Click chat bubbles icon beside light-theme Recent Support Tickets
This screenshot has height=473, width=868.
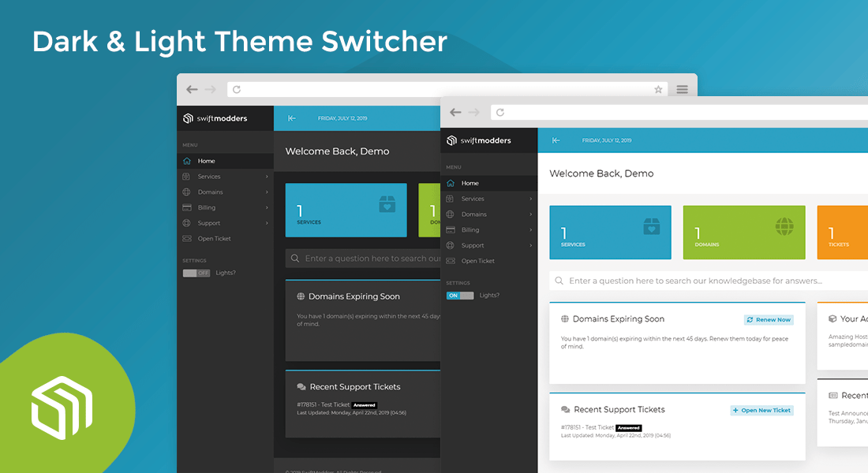[x=565, y=410]
